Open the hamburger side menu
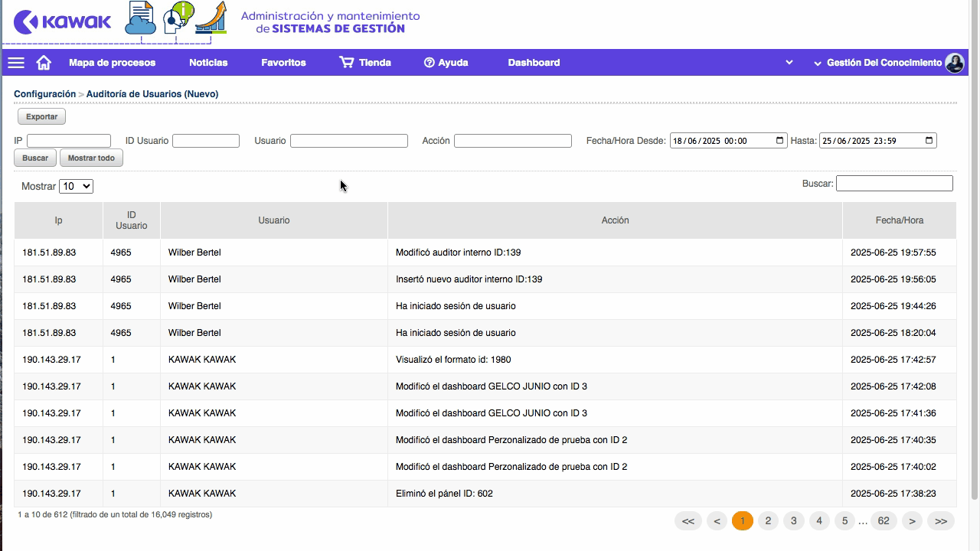Image resolution: width=980 pixels, height=551 pixels. click(x=16, y=63)
